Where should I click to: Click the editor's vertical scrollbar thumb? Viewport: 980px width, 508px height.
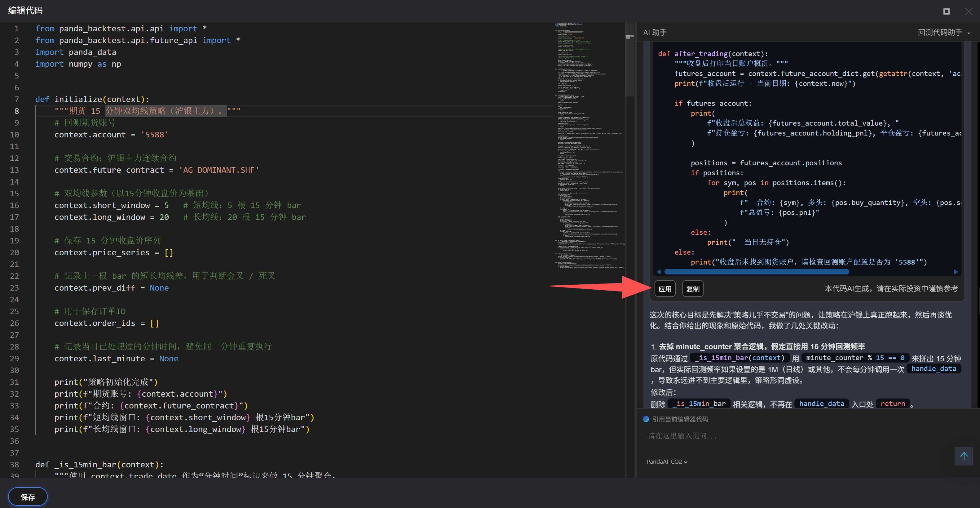(629, 59)
